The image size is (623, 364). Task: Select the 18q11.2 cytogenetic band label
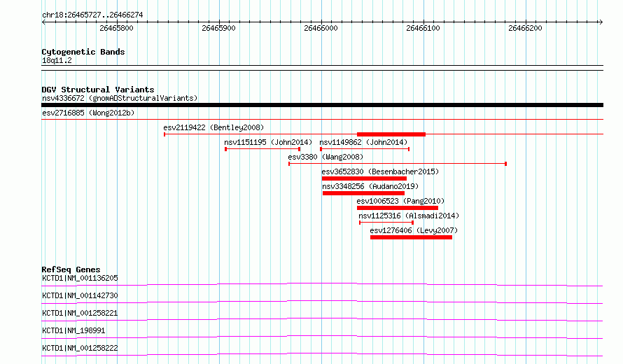(x=57, y=60)
